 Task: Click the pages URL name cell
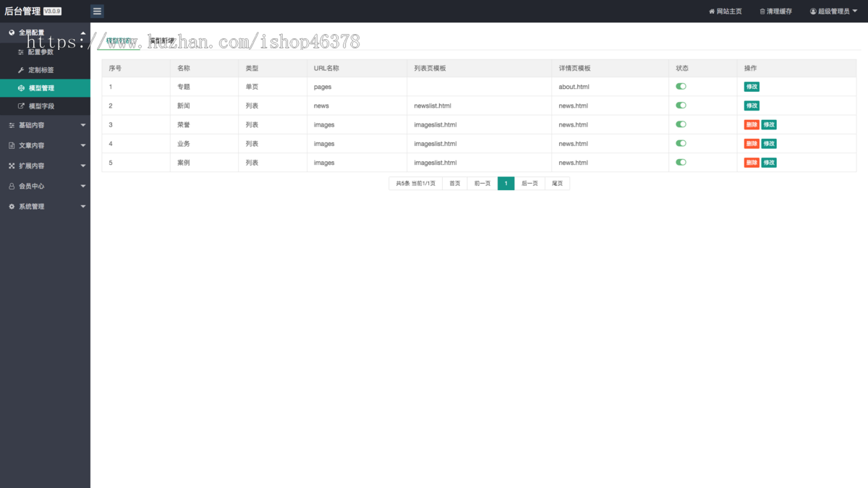357,87
